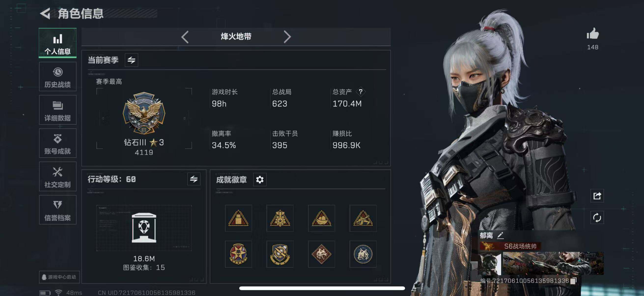Open the 信誉档案 sidebar item
644x296 pixels.
coord(57,210)
